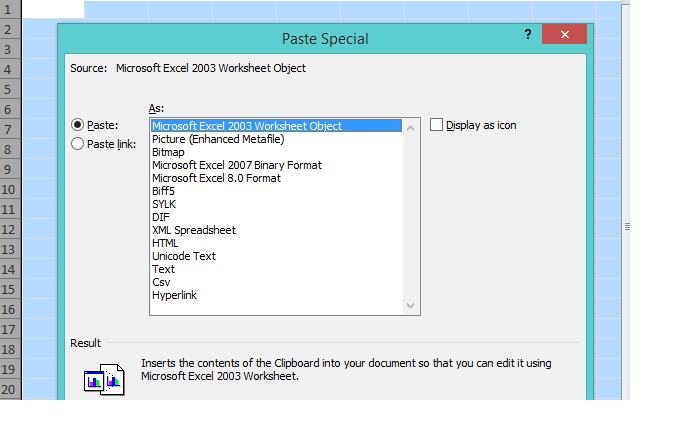Image resolution: width=679 pixels, height=424 pixels.
Task: Choose Picture (Enhanced Metafile) format
Action: click(x=218, y=139)
